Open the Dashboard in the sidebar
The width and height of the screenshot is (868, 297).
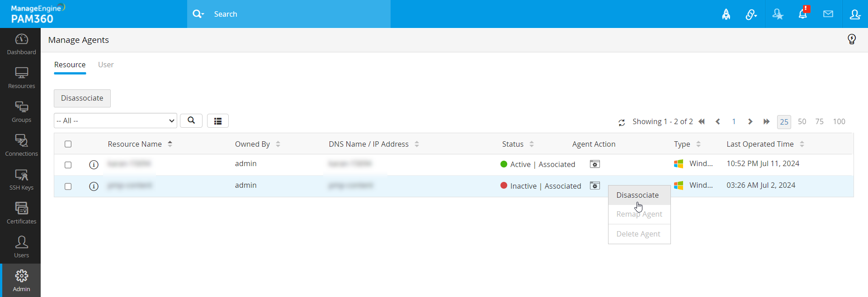pos(21,45)
